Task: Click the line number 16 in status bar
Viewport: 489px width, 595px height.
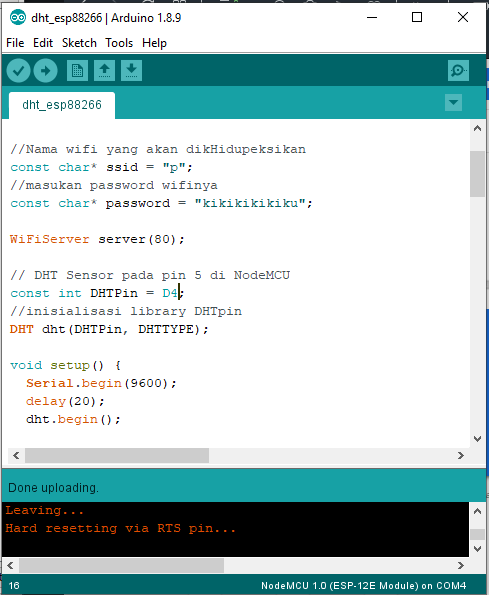Action: tap(14, 586)
